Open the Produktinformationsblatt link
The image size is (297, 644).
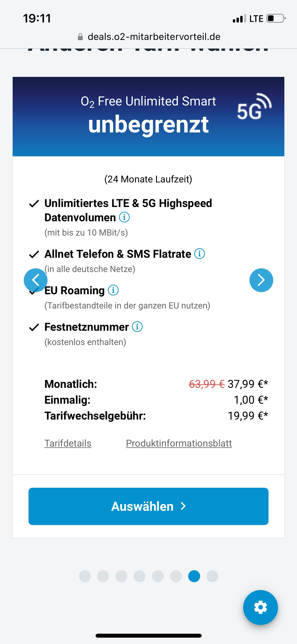179,443
